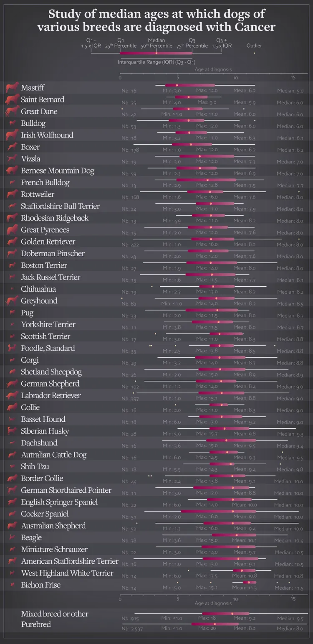Select the Golden Retriever dog icon
Image resolution: width=313 pixels, height=644 pixels.
12,242
